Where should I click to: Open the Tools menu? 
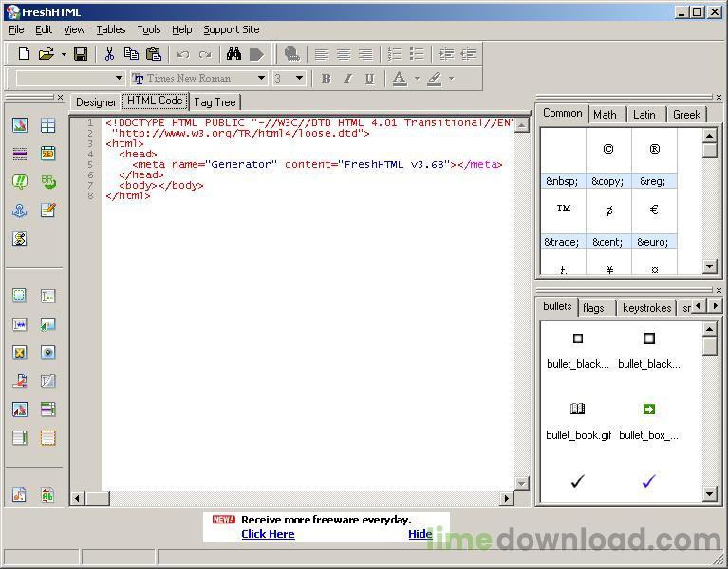pos(149,29)
